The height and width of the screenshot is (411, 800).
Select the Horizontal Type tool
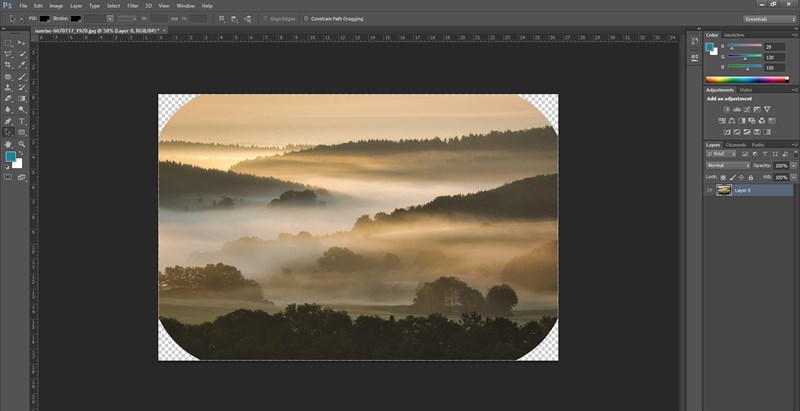[x=21, y=121]
